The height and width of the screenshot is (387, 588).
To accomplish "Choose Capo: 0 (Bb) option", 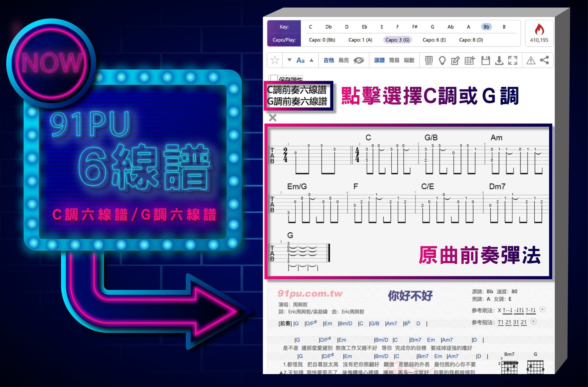I will point(322,40).
